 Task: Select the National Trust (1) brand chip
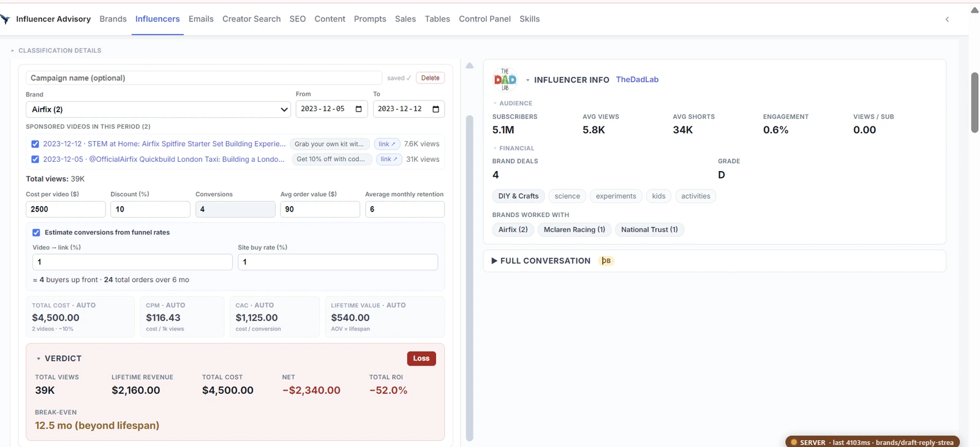[x=649, y=230]
